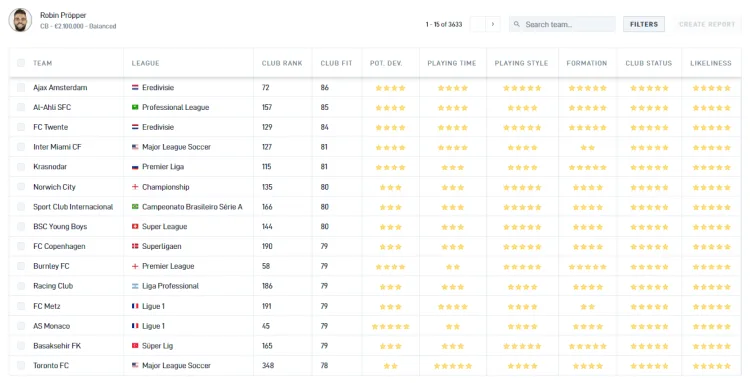This screenshot has width=750, height=383.
Task: Click the Swiss flag beside Super League
Action: pos(135,227)
